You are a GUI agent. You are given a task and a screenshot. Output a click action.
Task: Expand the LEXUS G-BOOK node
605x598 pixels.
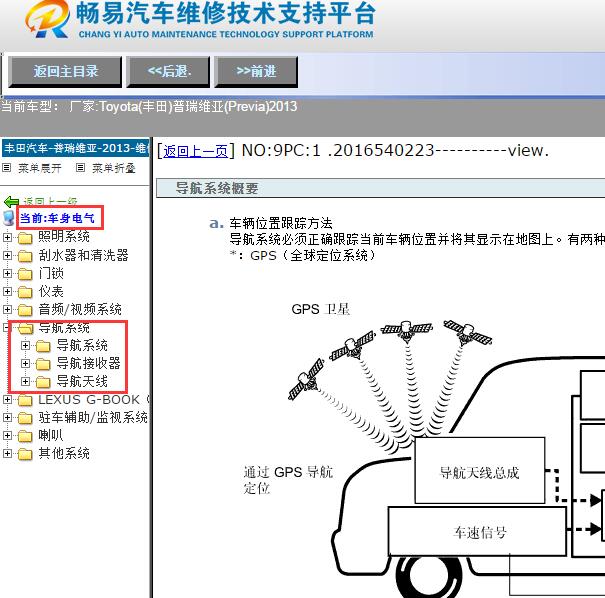point(7,400)
